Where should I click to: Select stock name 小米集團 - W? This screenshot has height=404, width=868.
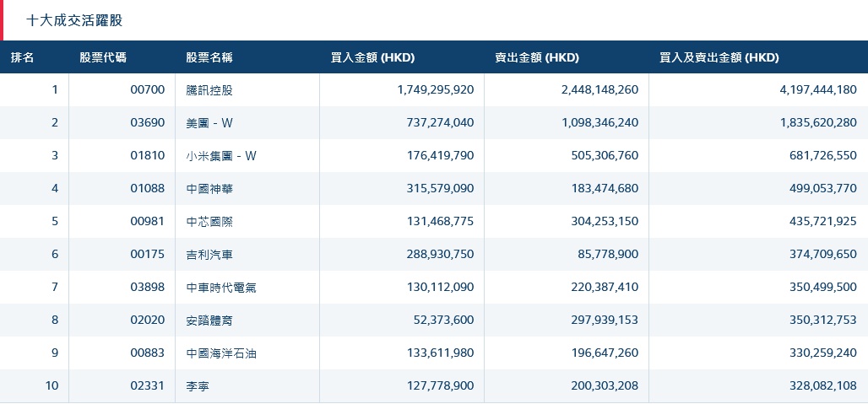click(x=221, y=156)
